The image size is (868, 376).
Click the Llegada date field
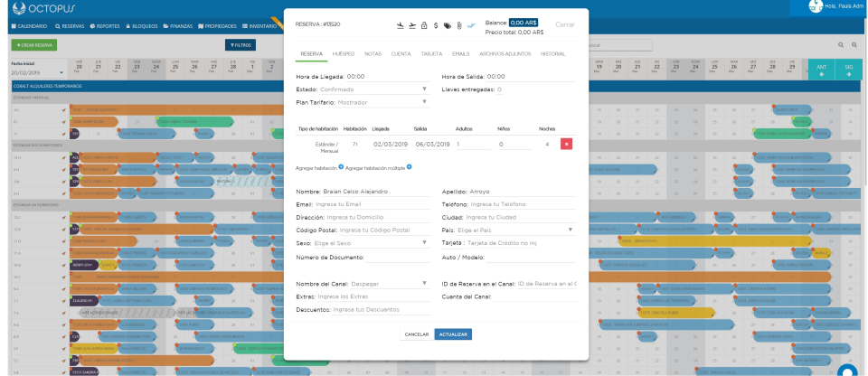[392, 144]
